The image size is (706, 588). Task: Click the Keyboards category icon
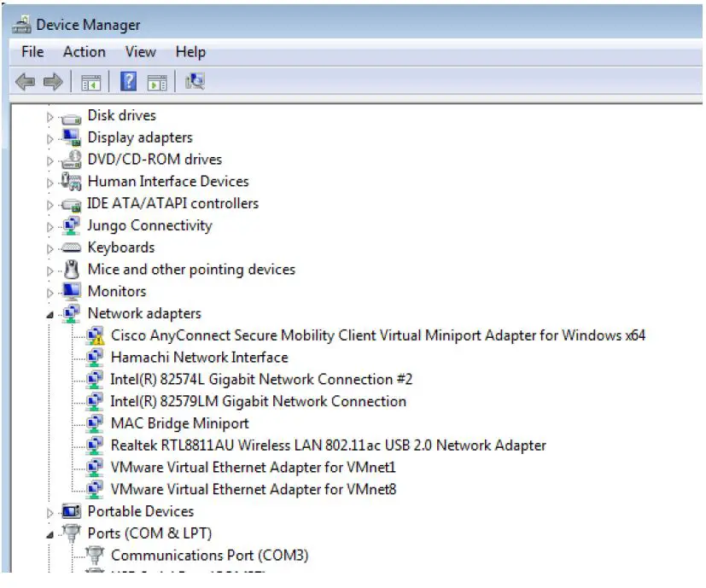click(x=72, y=248)
